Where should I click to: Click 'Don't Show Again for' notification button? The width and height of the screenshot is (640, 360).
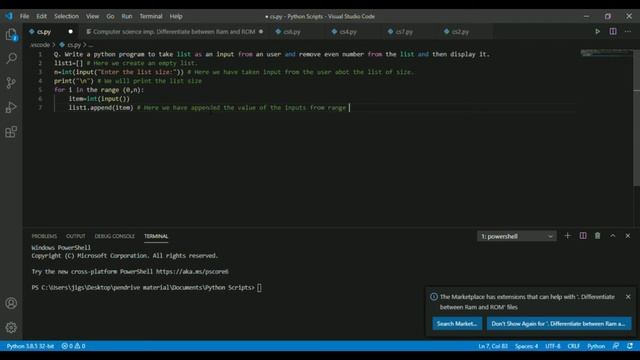point(558,324)
